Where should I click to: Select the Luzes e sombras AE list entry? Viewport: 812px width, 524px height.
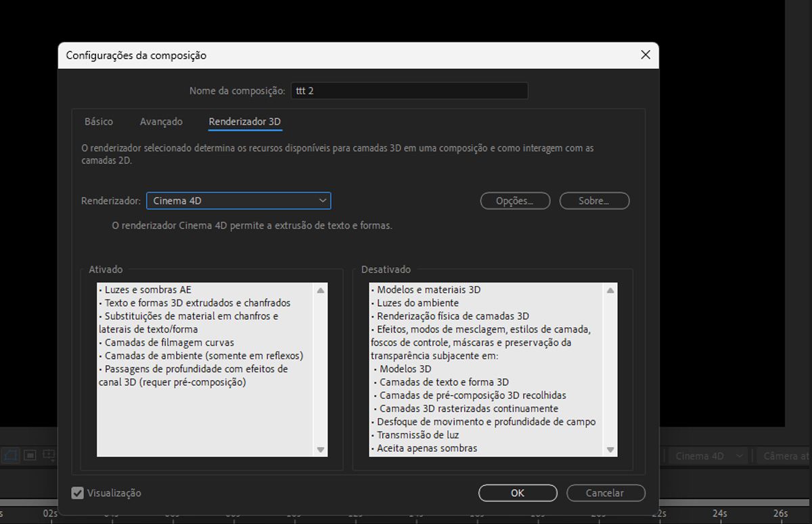click(142, 289)
